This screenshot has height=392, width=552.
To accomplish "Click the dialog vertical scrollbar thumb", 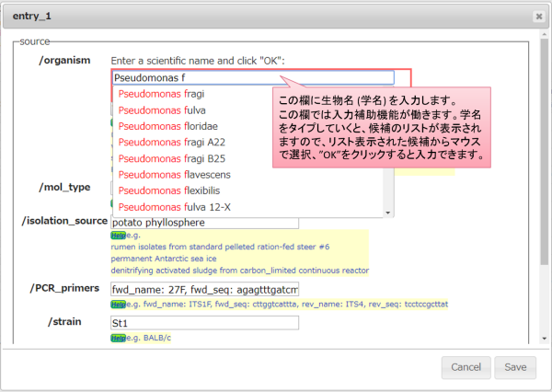I will pyautogui.click(x=545, y=152).
